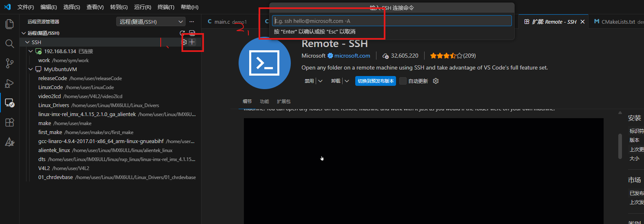Refresh the remote targets list

[182, 33]
